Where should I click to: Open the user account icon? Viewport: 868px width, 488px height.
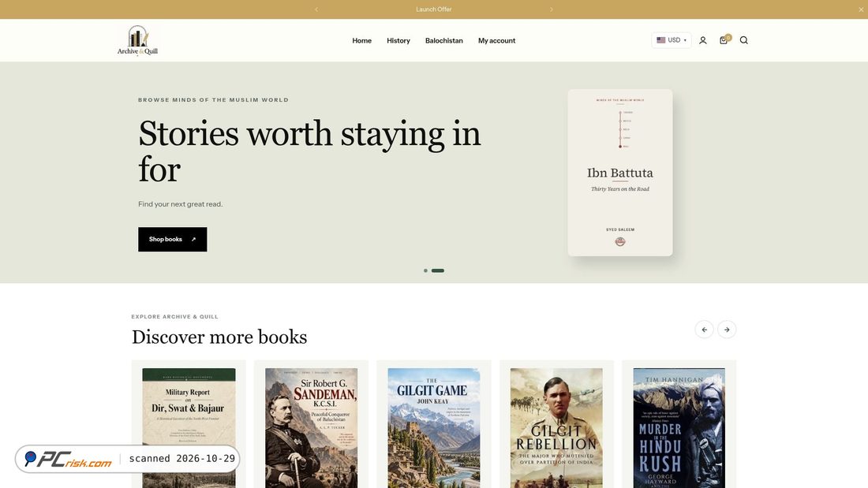point(702,40)
